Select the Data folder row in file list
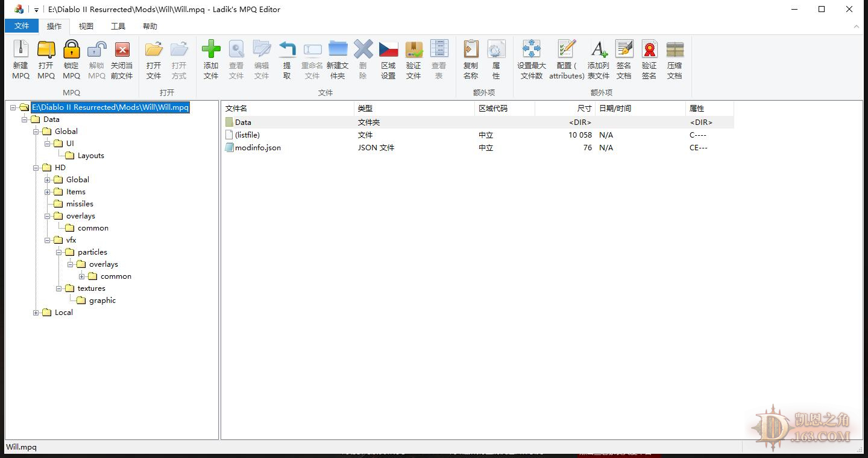 click(x=478, y=122)
